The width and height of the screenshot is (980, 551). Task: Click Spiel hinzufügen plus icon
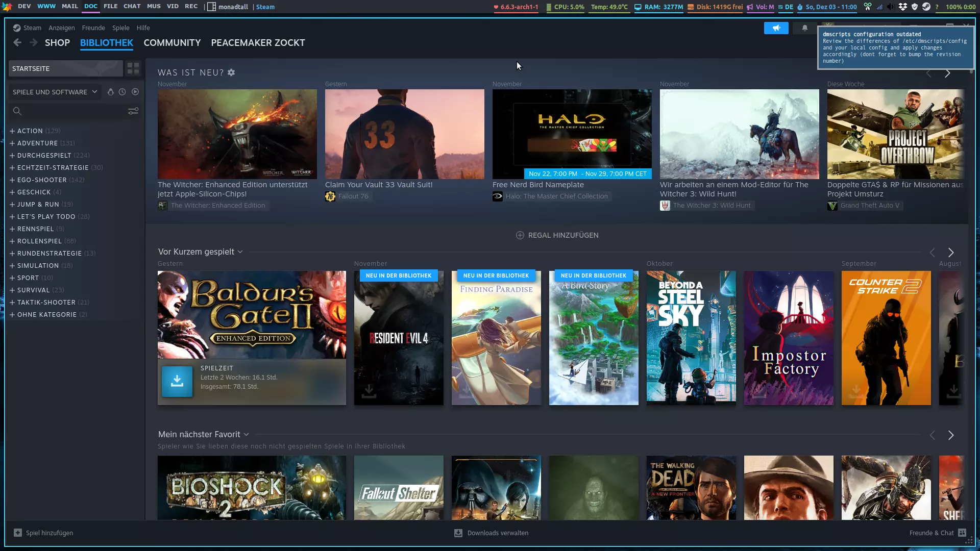click(18, 533)
